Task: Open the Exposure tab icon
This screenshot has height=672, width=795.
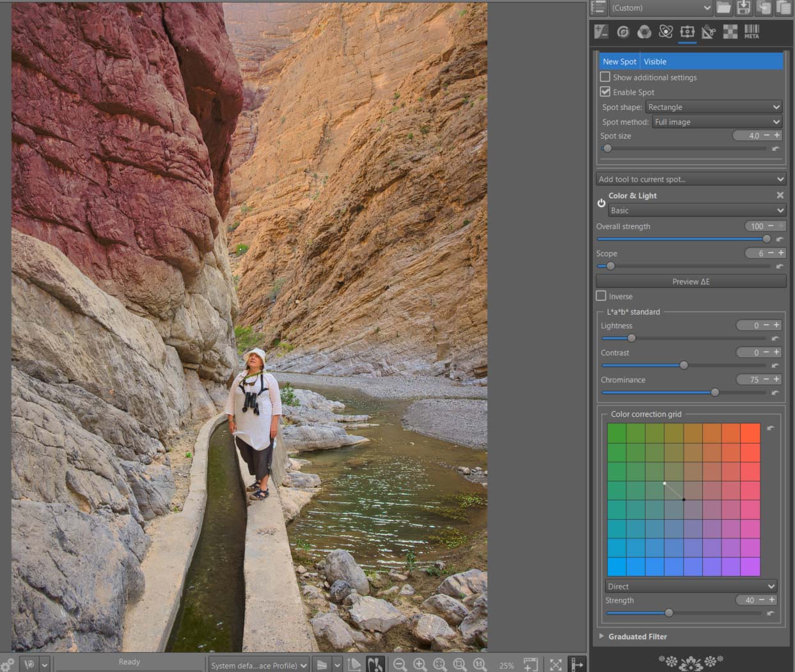Action: pos(601,32)
